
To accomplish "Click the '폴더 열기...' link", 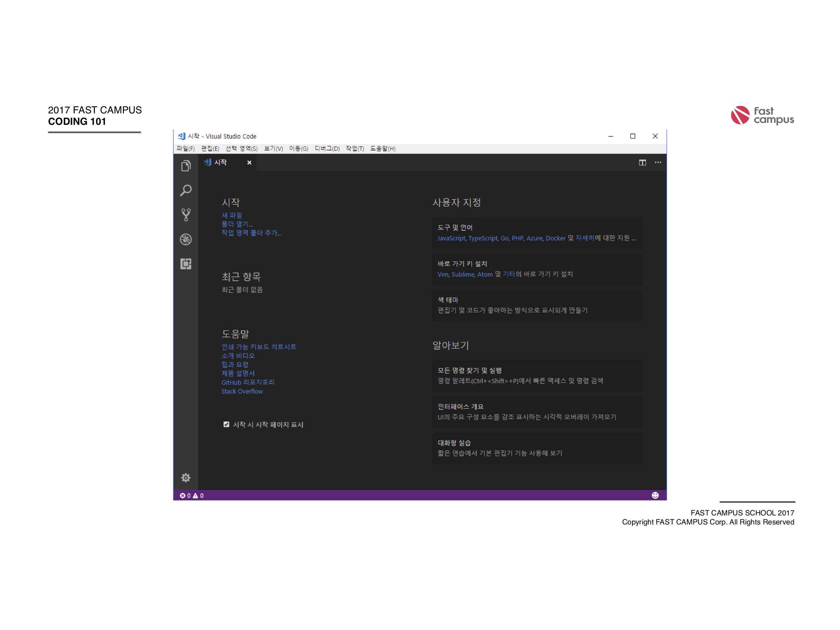I will click(x=237, y=224).
